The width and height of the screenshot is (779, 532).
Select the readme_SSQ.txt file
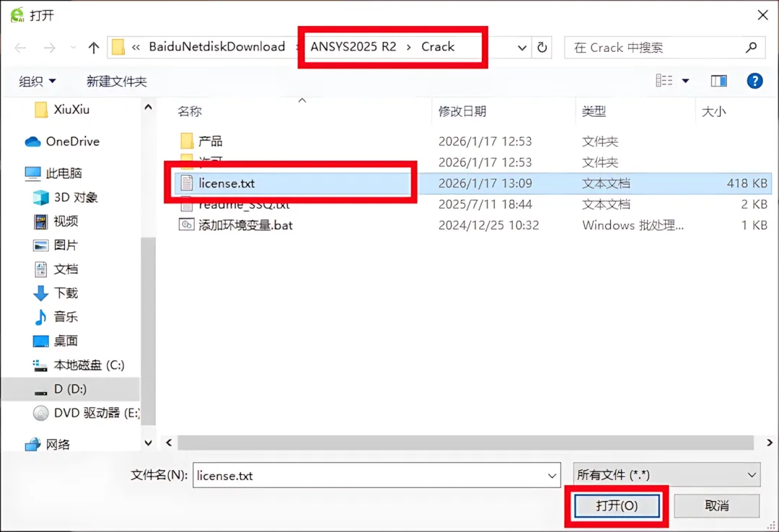244,204
